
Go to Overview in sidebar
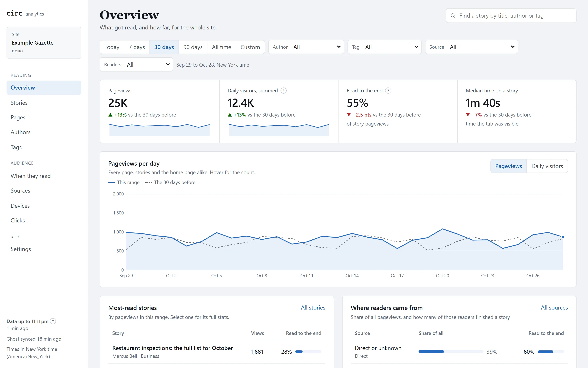click(44, 88)
